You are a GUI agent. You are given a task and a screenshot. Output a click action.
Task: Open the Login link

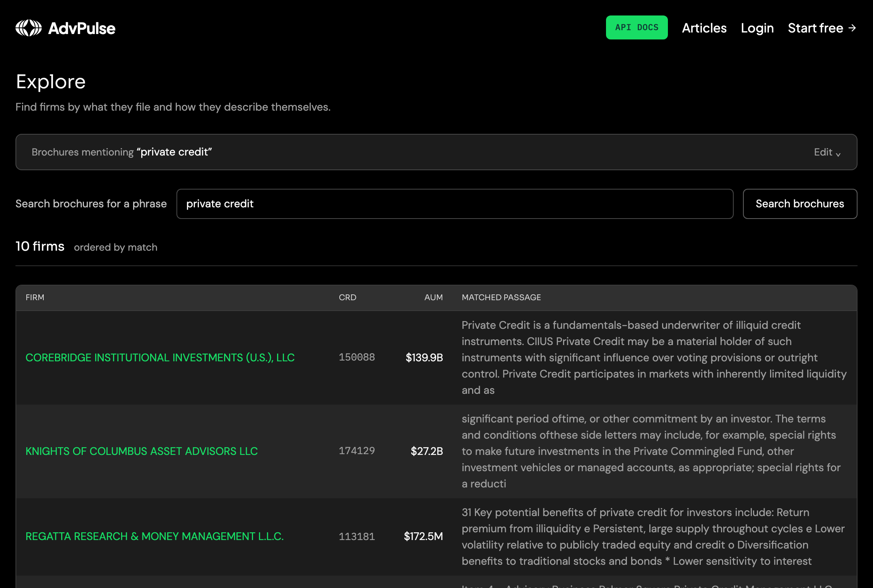point(757,28)
